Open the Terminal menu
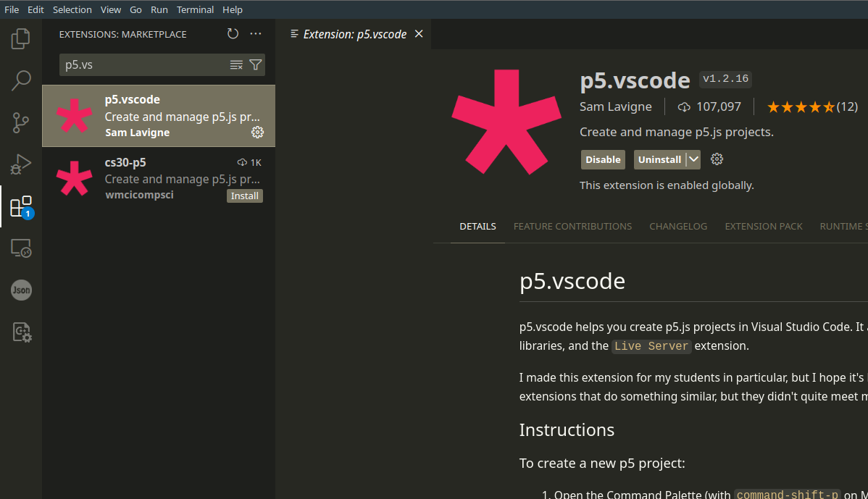Viewport: 868px width, 499px height. tap(196, 9)
